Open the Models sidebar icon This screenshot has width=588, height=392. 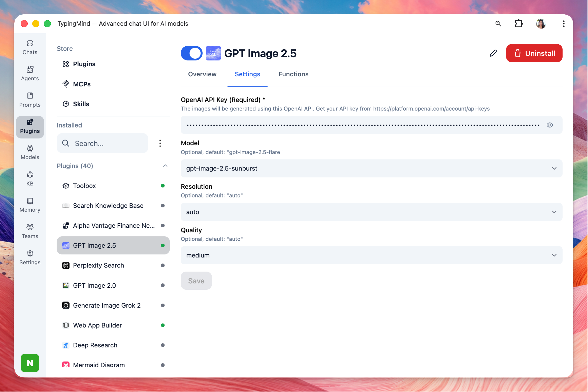(x=30, y=152)
